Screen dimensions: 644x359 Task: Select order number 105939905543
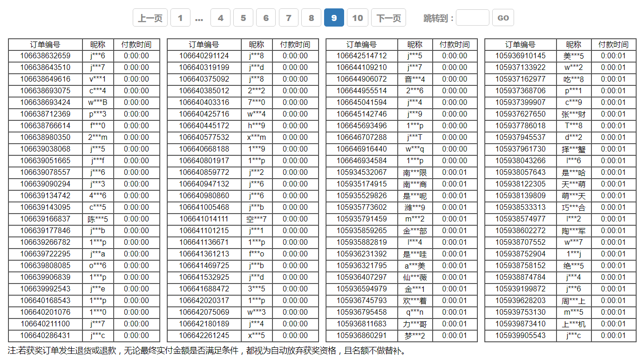(521, 336)
